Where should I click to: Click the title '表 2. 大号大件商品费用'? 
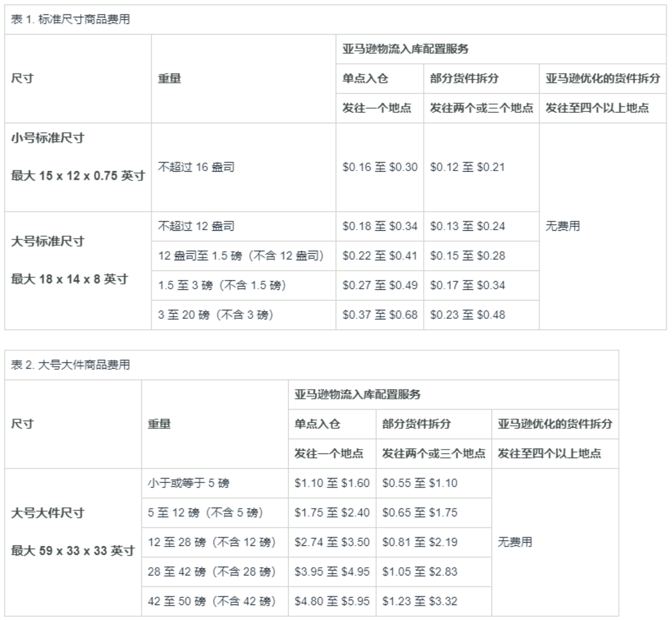pos(70,365)
